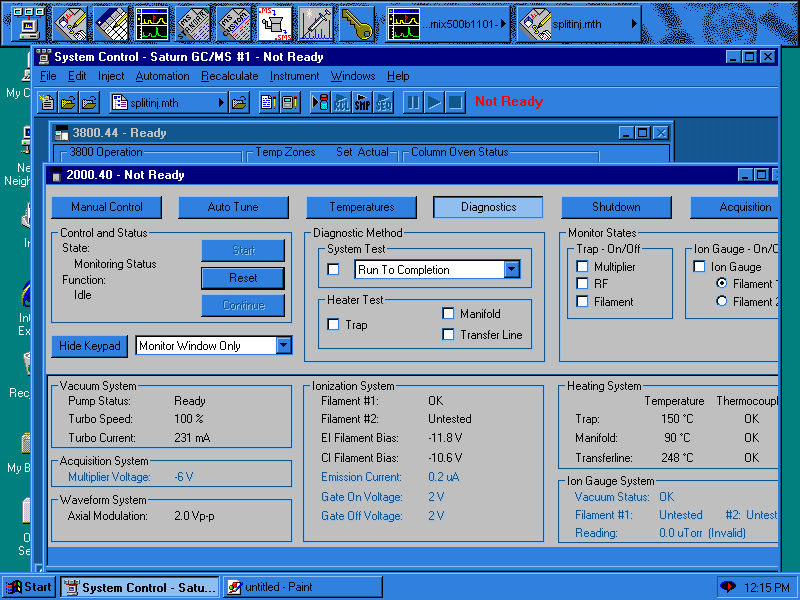Open splitinj.mth quick link in Workstation toolbar
The height and width of the screenshot is (600, 800).
click(579, 24)
